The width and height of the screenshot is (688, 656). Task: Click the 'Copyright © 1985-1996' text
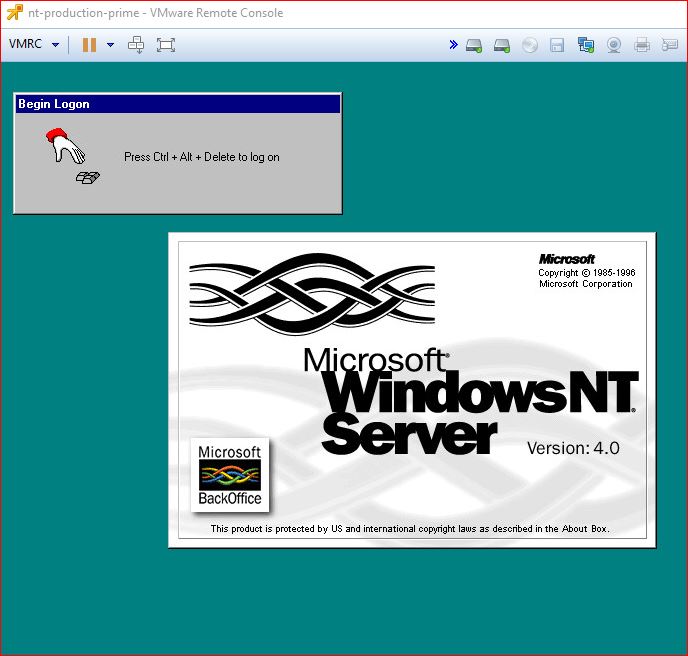coord(587,272)
